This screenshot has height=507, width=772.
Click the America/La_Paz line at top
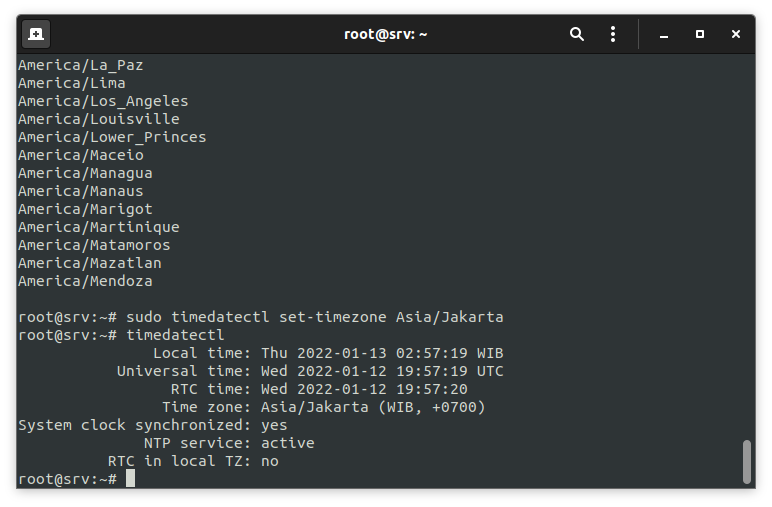click(x=81, y=65)
